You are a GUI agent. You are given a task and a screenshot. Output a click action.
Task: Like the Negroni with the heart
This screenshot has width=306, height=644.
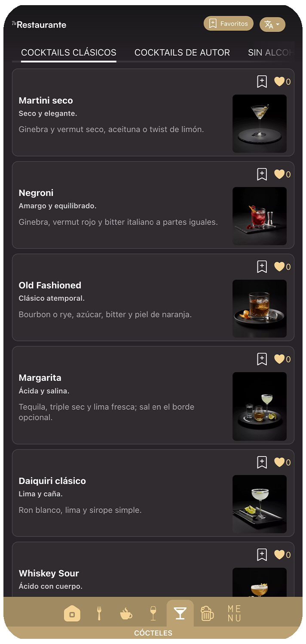coord(279,174)
